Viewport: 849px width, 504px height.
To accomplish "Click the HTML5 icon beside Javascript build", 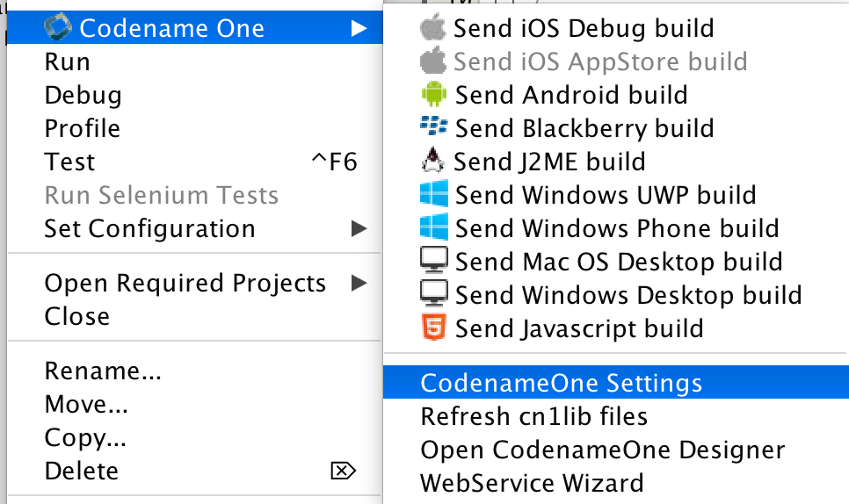I will pyautogui.click(x=433, y=328).
